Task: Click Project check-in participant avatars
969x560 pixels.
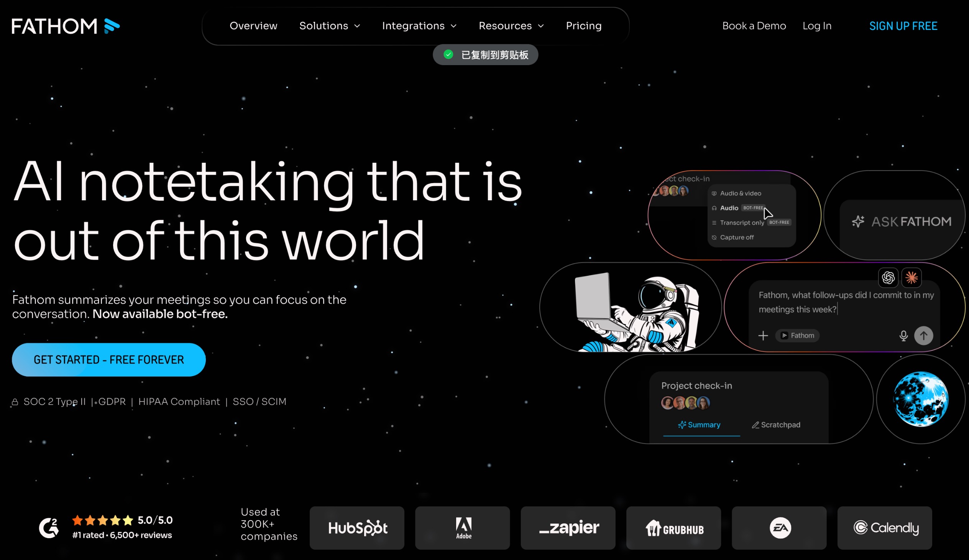Action: pyautogui.click(x=685, y=403)
